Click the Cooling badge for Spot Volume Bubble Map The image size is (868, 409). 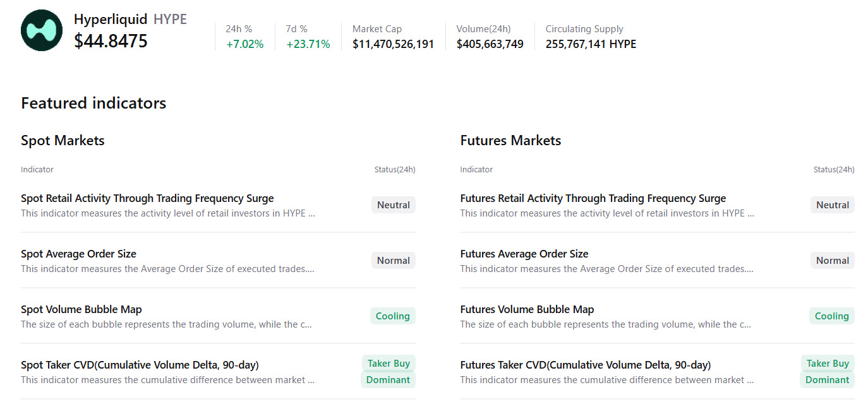tap(392, 316)
